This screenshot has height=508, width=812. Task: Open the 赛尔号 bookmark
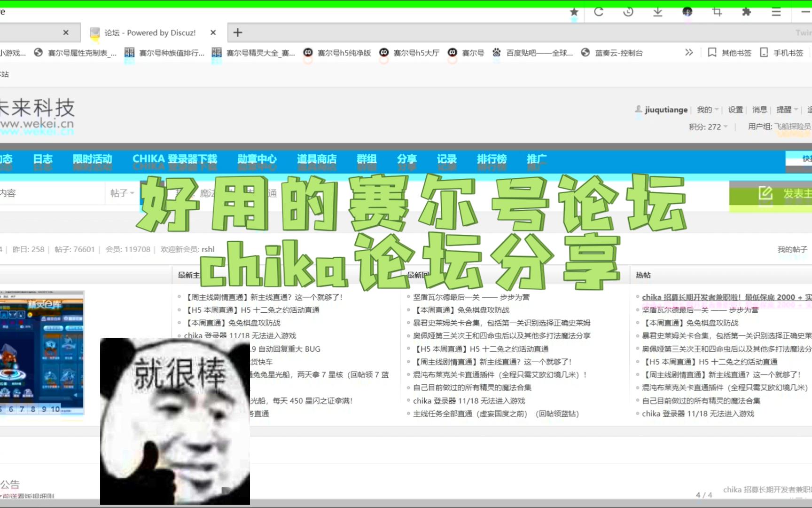pos(466,53)
